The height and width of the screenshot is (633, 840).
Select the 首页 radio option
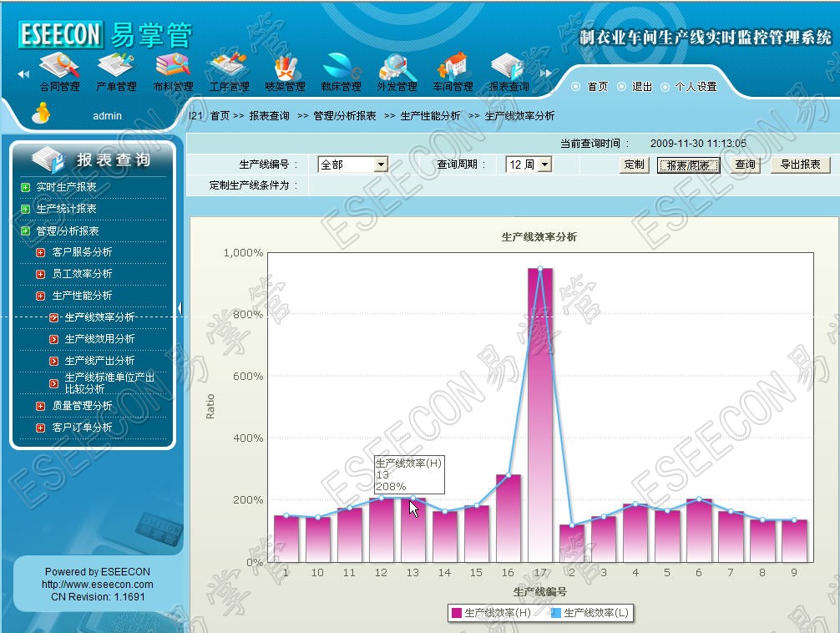click(x=576, y=87)
